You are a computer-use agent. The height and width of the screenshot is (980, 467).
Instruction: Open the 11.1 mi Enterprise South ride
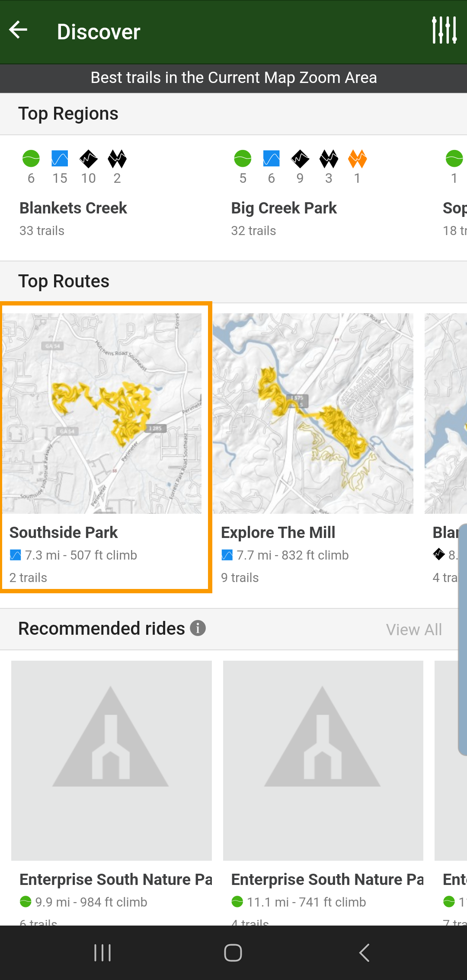(x=323, y=760)
